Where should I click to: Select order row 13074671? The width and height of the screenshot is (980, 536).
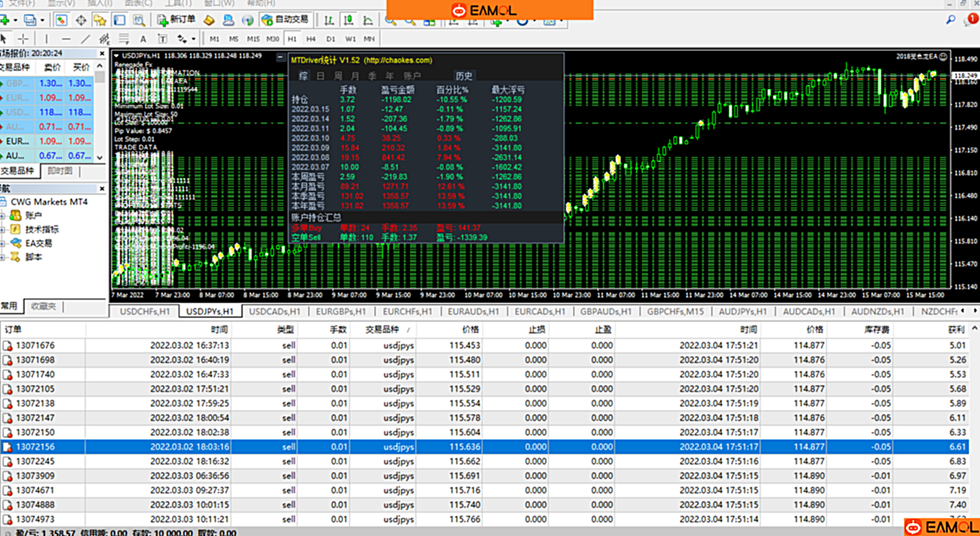[x=484, y=490]
